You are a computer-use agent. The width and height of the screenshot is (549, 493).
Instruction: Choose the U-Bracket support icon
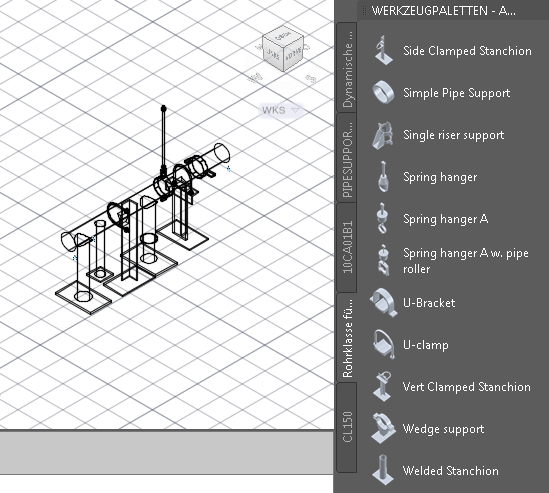(383, 303)
